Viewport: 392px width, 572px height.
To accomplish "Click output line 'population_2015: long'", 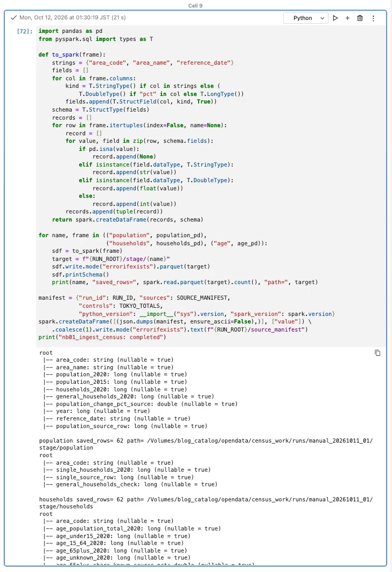I will 115,382.
